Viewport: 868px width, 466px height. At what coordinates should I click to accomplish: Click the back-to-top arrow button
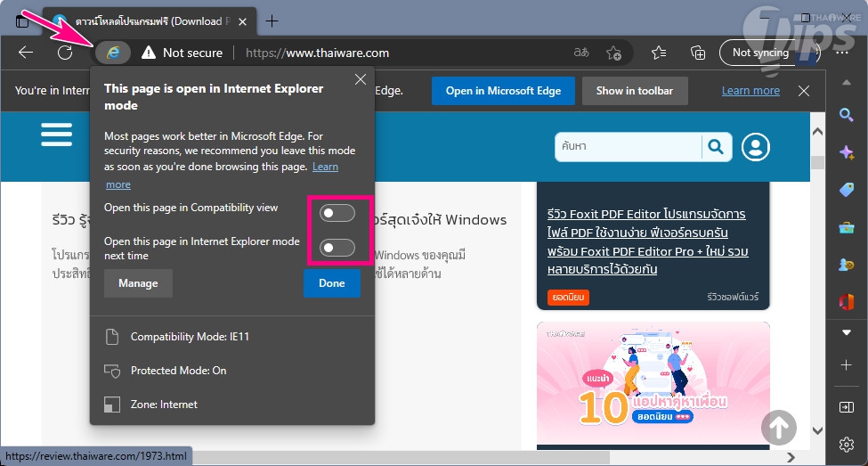(778, 427)
